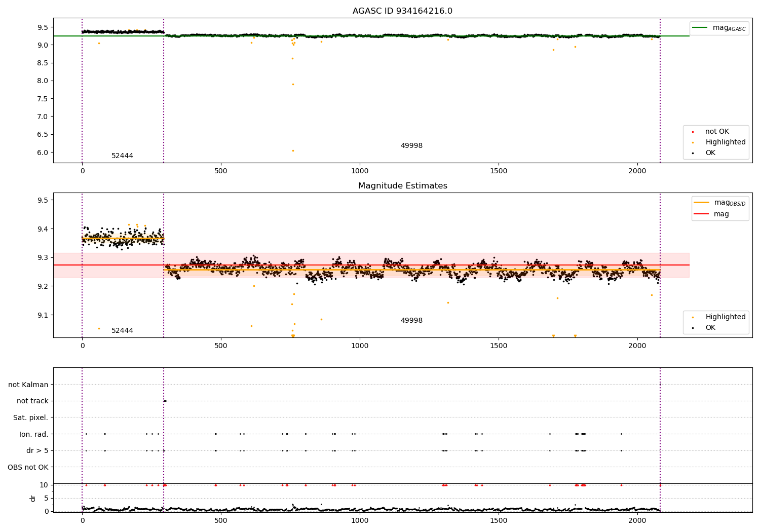760x532 pixels.
Task: Click the '7.0' y-tick in top plot
Action: tap(43, 117)
